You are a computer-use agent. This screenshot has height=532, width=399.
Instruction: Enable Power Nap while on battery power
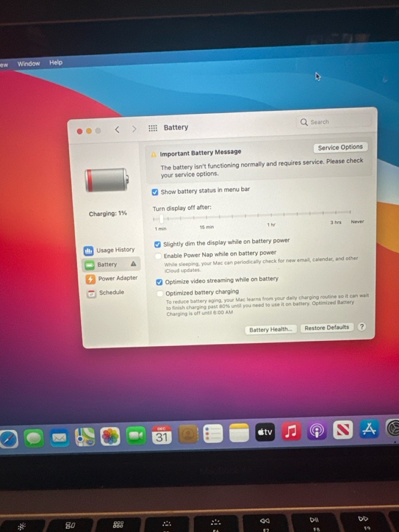click(158, 256)
